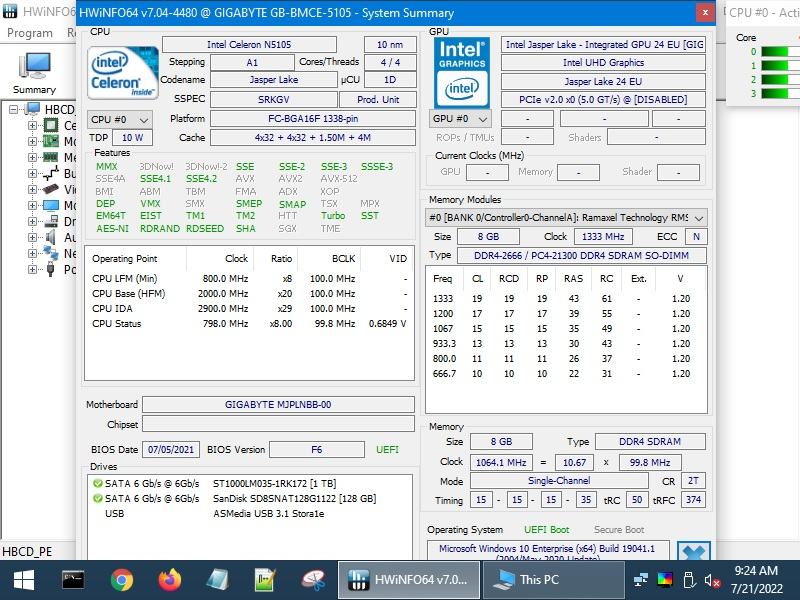The height and width of the screenshot is (600, 800).
Task: Expand the Central Processor tree node
Action: 32,126
